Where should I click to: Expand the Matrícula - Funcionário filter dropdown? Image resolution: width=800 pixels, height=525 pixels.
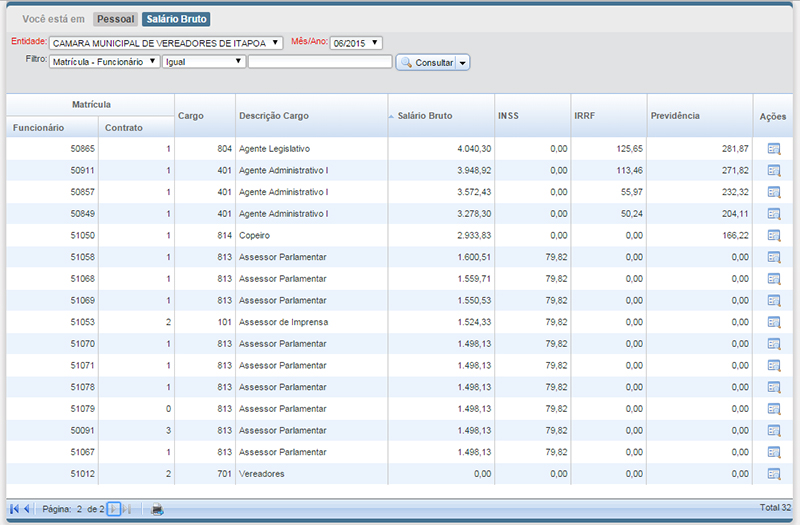[x=104, y=62]
